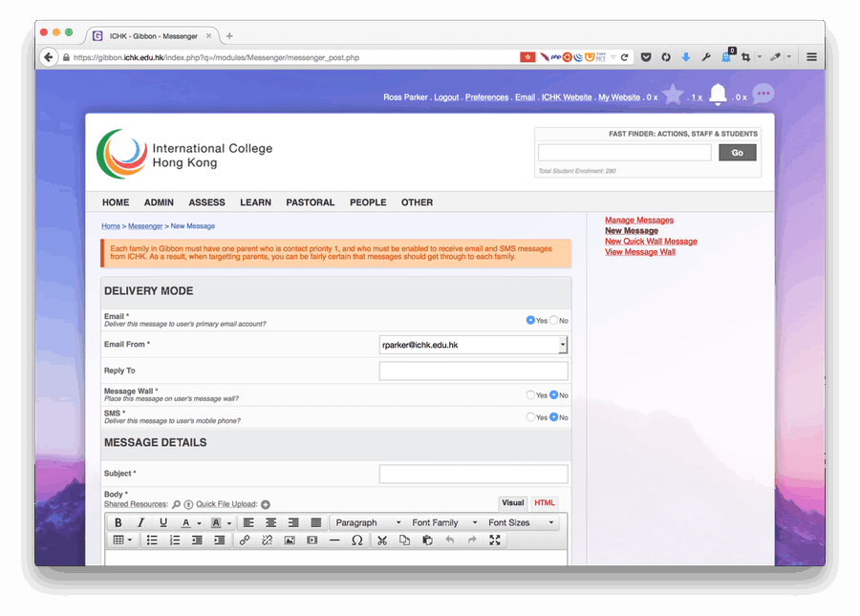Enable Message Wall by selecting Yes
This screenshot has height=616, width=860.
tap(531, 395)
